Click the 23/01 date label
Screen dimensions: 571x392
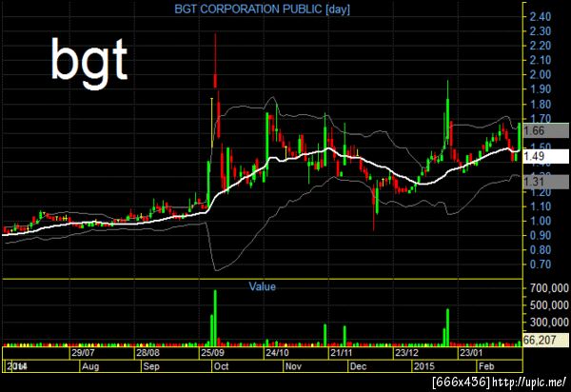471,353
